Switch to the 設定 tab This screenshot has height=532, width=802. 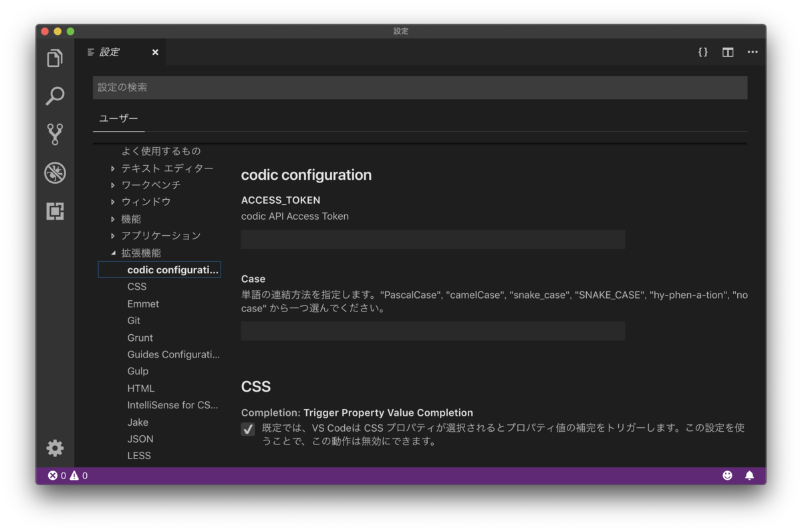click(110, 52)
